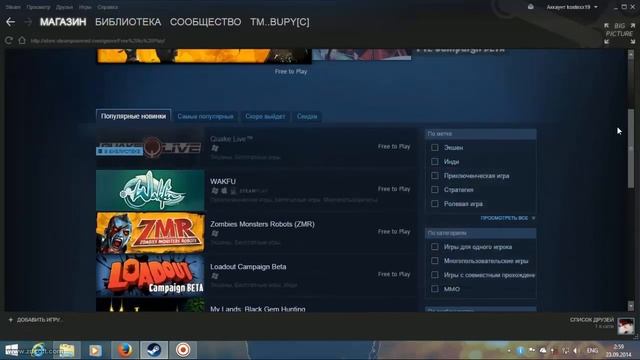The height and width of the screenshot is (360, 640).
Task: Click the network icon in the system tray
Action: point(565,351)
